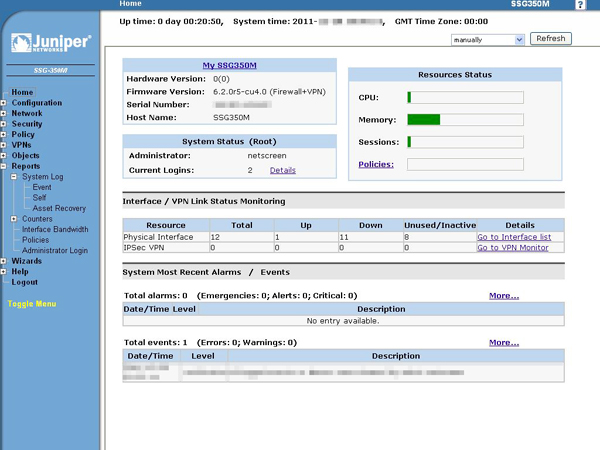Click the help question mark icon

coord(580,5)
